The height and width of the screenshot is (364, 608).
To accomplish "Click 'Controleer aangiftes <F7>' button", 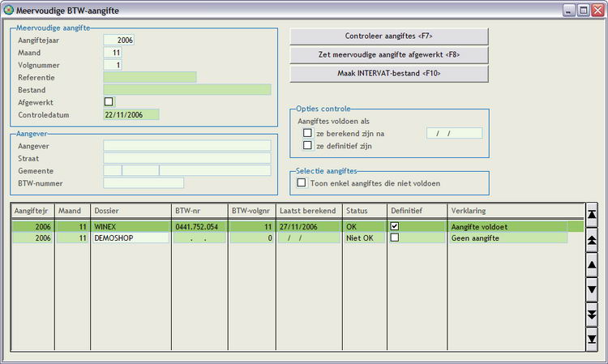I will [x=389, y=36].
